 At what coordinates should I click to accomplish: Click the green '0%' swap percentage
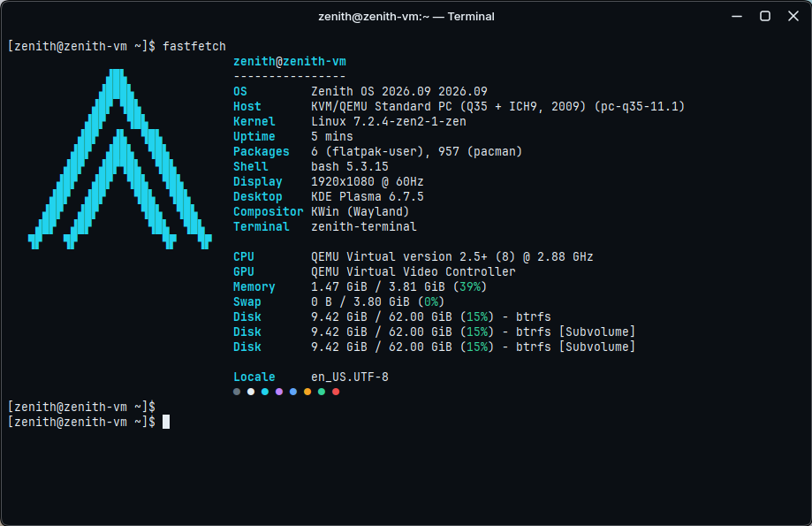click(431, 301)
